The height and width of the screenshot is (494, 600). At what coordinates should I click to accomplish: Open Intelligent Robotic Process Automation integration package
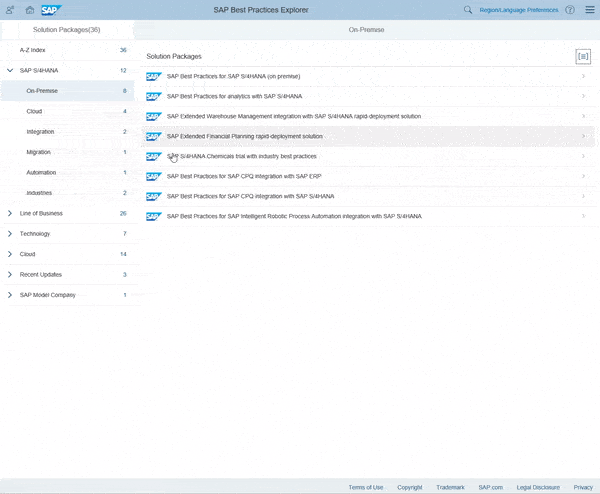coord(294,216)
